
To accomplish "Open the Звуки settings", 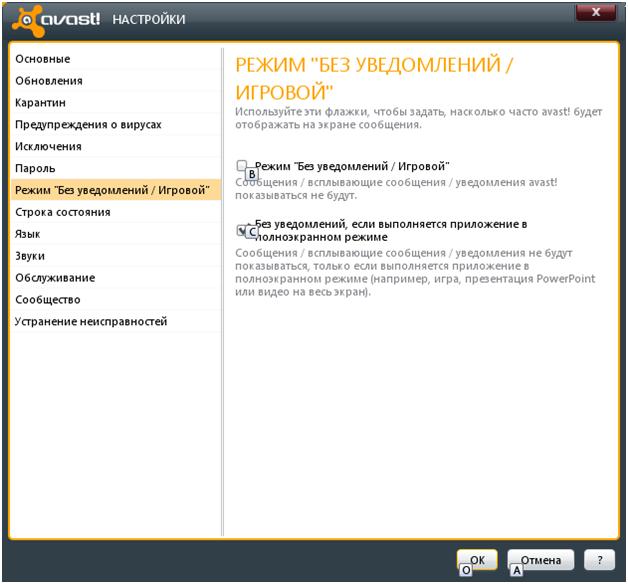I will [x=116, y=256].
